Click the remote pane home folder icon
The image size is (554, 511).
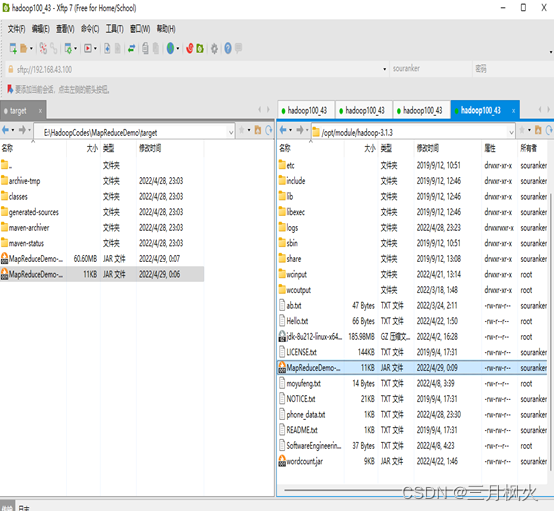click(x=538, y=130)
